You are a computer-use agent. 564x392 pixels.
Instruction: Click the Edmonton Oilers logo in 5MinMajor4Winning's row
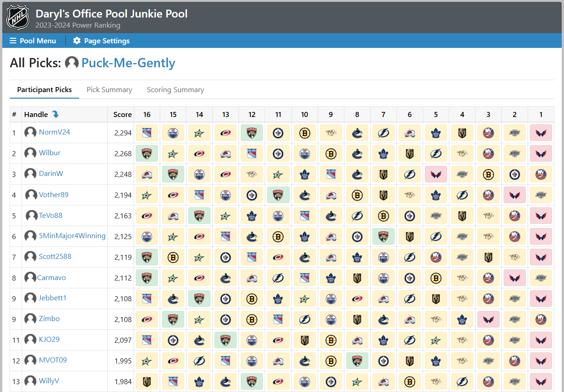pos(147,236)
